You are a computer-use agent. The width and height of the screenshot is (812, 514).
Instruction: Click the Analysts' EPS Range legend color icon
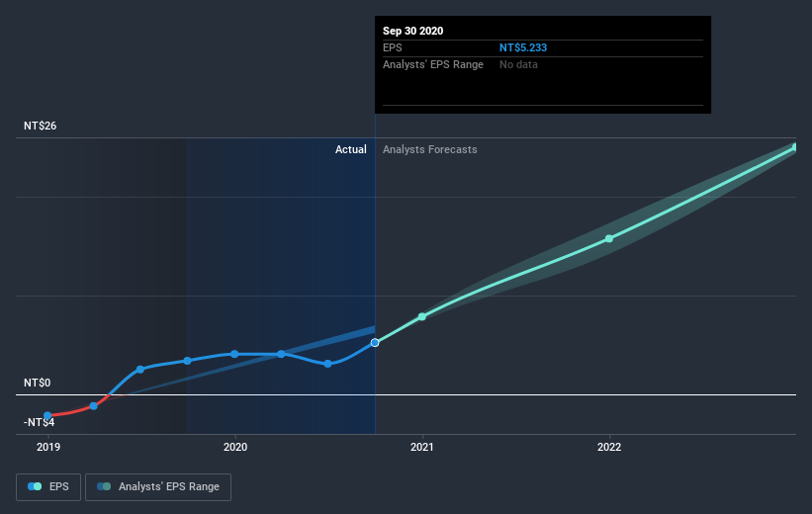(x=104, y=486)
